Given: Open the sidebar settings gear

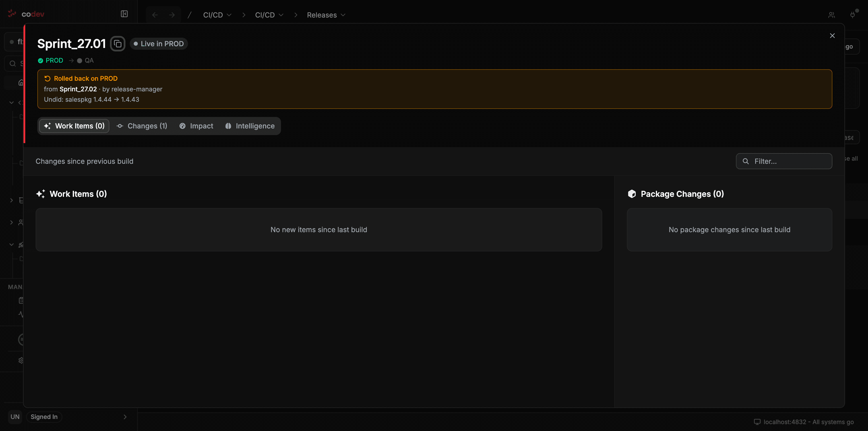Looking at the screenshot, I should tap(21, 361).
